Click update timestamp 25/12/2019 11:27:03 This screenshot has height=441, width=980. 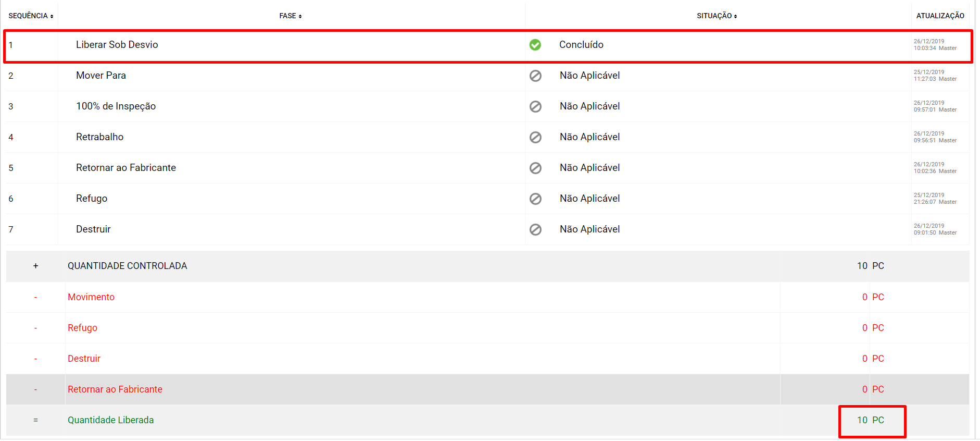tap(935, 76)
